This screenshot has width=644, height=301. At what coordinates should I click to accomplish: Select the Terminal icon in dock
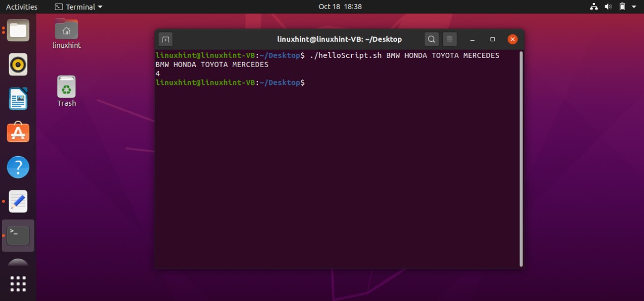18,235
